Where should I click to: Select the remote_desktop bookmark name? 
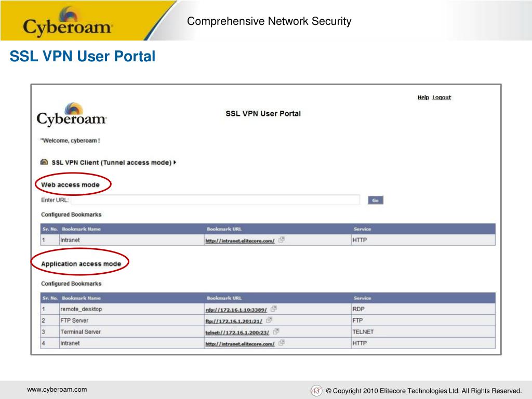[x=81, y=309]
